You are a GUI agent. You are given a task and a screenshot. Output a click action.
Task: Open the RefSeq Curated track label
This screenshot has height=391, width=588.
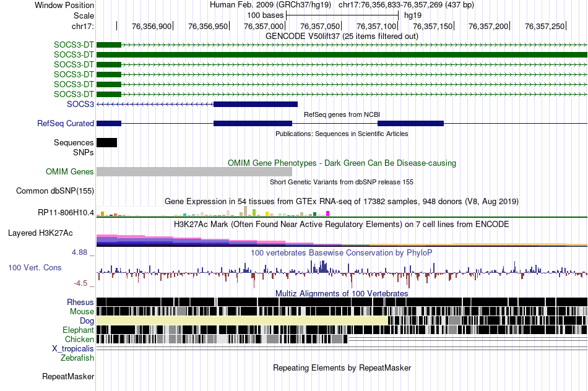pos(66,123)
